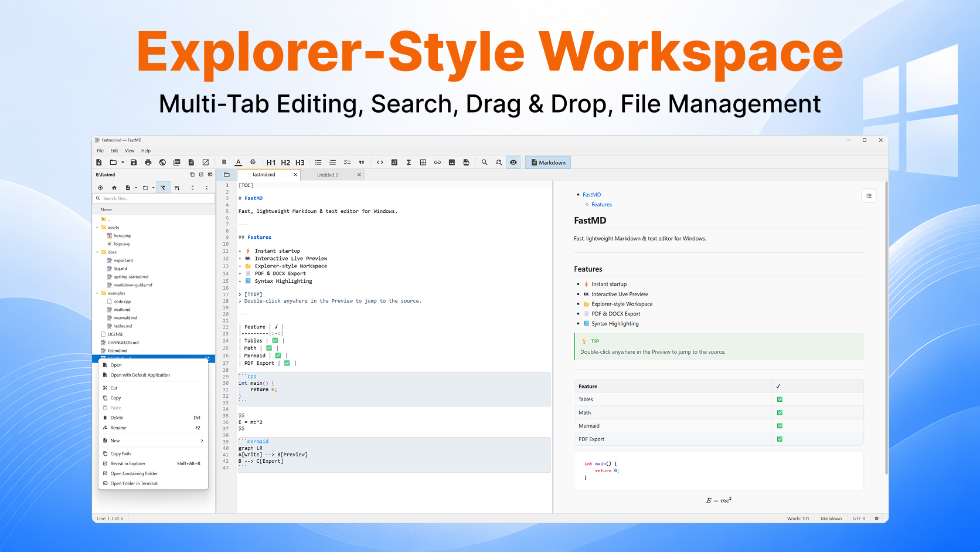This screenshot has width=980, height=552.
Task: Toggle the file filter icon in explorer toolbar
Action: [164, 188]
